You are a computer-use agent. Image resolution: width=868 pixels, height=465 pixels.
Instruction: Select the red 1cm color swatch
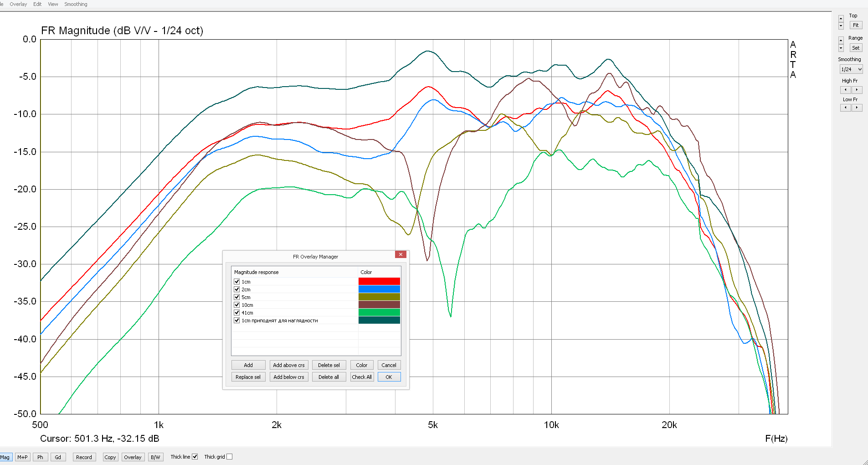(x=379, y=282)
